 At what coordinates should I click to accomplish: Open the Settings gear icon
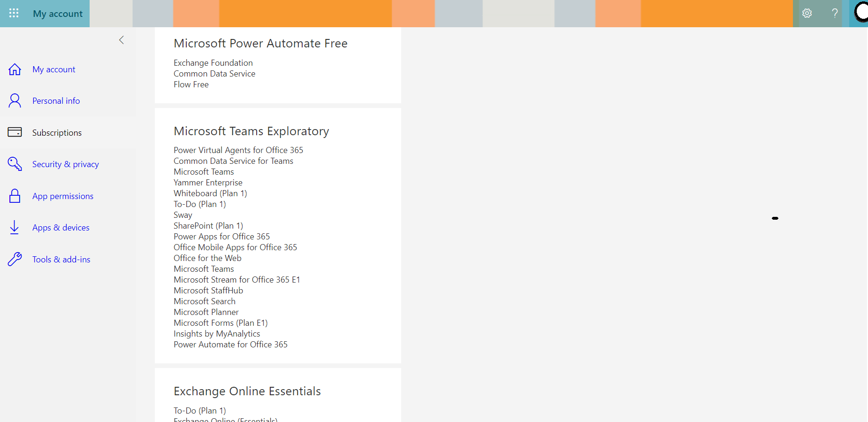[x=807, y=13]
